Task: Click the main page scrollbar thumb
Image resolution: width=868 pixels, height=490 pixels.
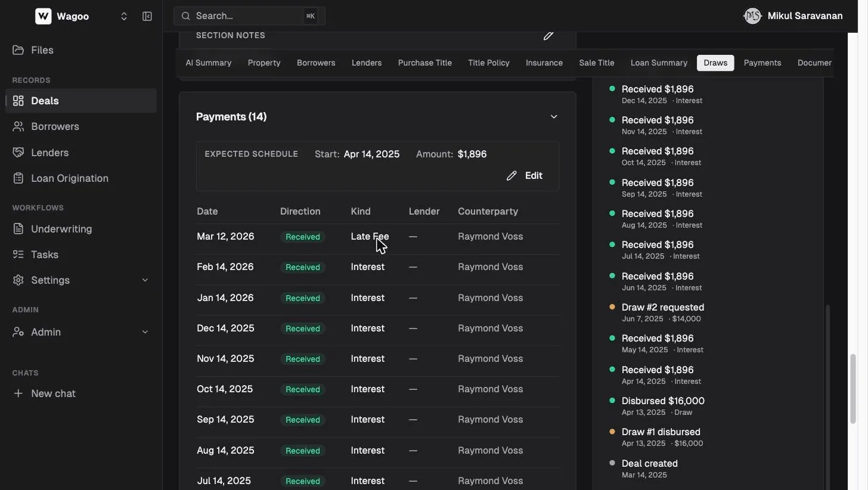Action: [x=853, y=389]
